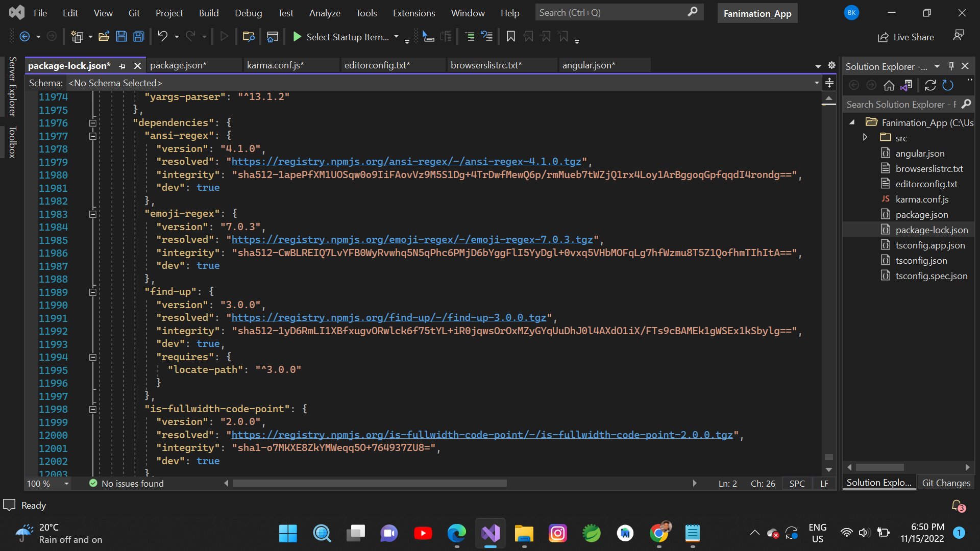Click the Solution Explorer refresh icon
980x551 pixels.
coord(948,85)
